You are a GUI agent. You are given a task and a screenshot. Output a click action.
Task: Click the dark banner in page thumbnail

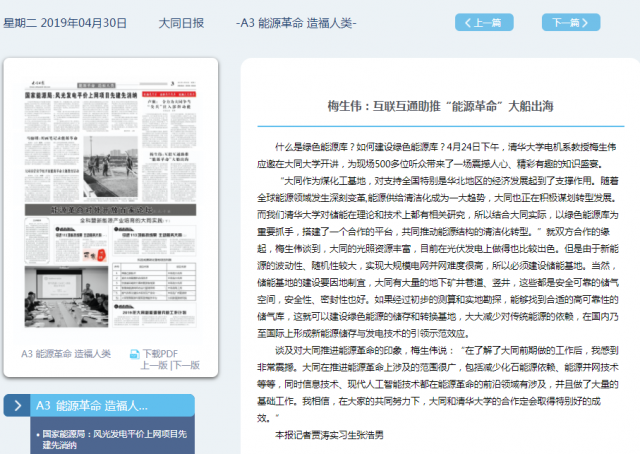[110, 210]
